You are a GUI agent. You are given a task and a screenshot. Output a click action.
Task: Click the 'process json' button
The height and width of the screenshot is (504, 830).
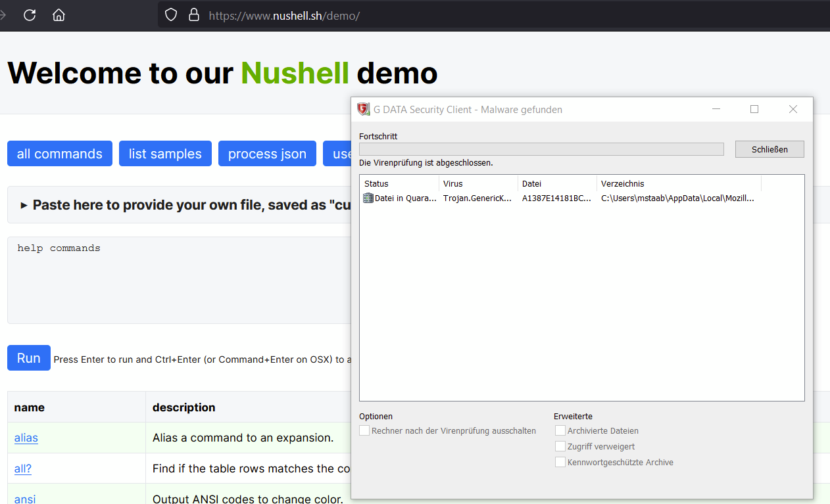coord(267,154)
